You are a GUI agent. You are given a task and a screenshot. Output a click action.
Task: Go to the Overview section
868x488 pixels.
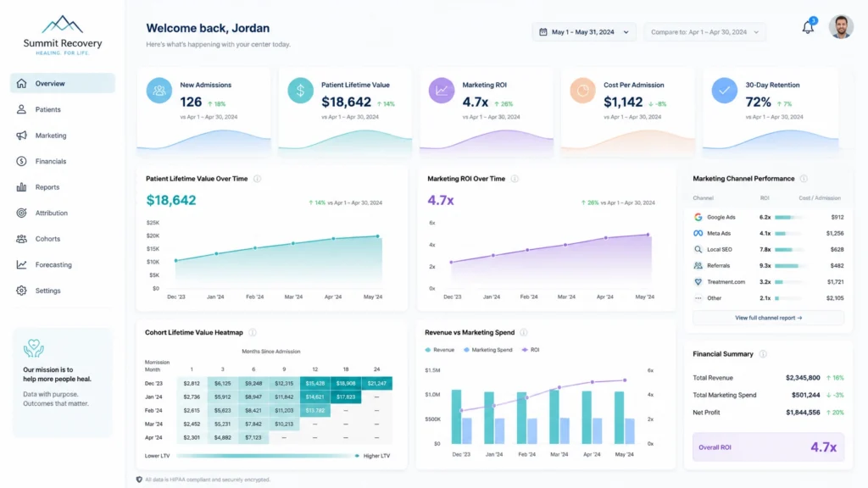click(x=63, y=84)
